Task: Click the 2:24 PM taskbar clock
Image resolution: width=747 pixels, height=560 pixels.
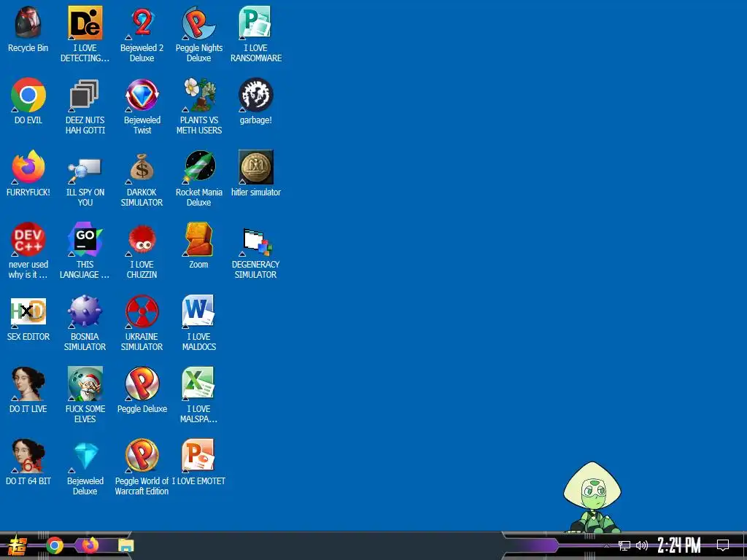Action: click(679, 545)
